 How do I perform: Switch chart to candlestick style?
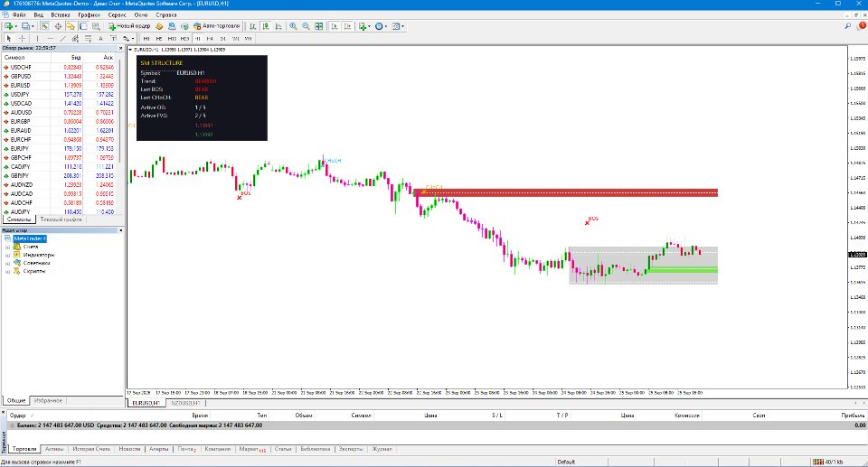click(x=266, y=26)
